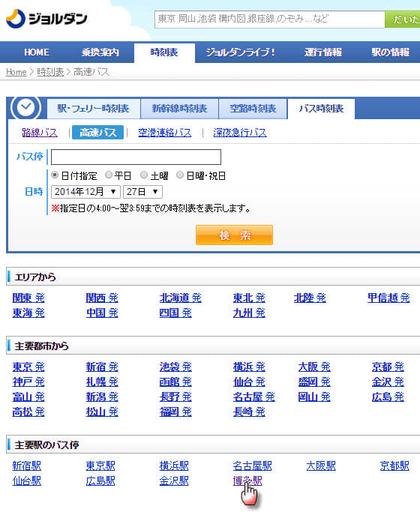Open the 路線バス link
The image size is (420, 512).
point(40,133)
